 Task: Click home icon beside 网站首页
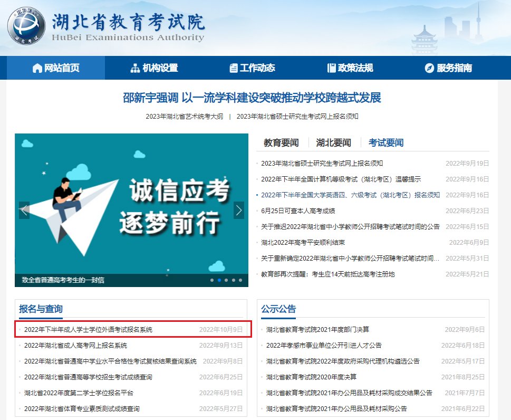pos(37,68)
